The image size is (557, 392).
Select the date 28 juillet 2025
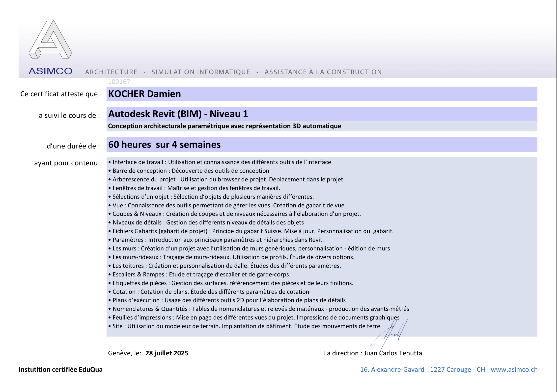(x=167, y=353)
